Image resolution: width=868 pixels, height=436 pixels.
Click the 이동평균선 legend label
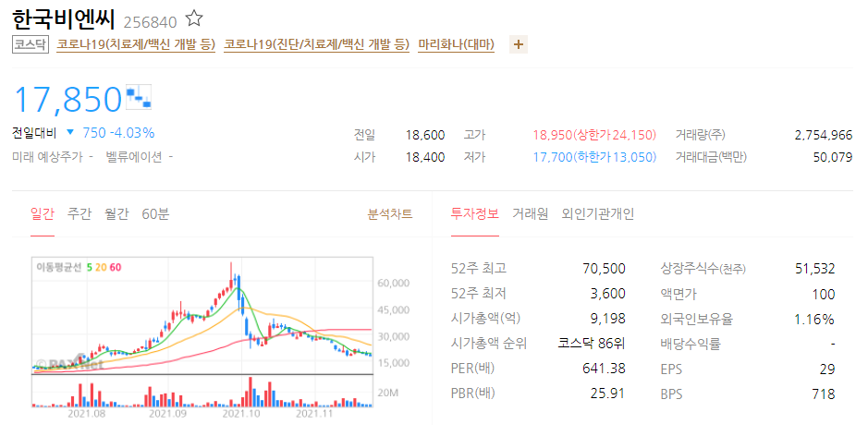coord(58,267)
